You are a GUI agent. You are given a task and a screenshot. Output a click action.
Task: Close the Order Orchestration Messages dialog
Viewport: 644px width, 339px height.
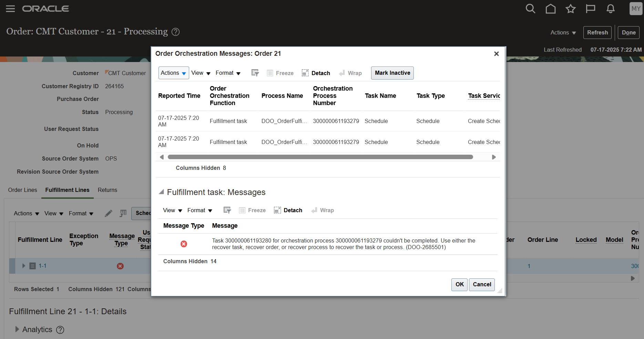coord(497,54)
